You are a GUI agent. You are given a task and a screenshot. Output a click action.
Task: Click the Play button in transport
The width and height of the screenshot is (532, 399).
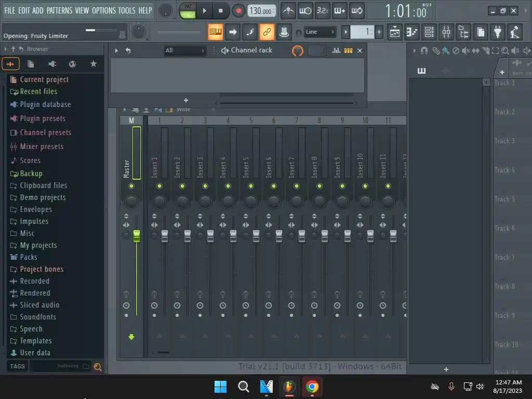click(204, 11)
